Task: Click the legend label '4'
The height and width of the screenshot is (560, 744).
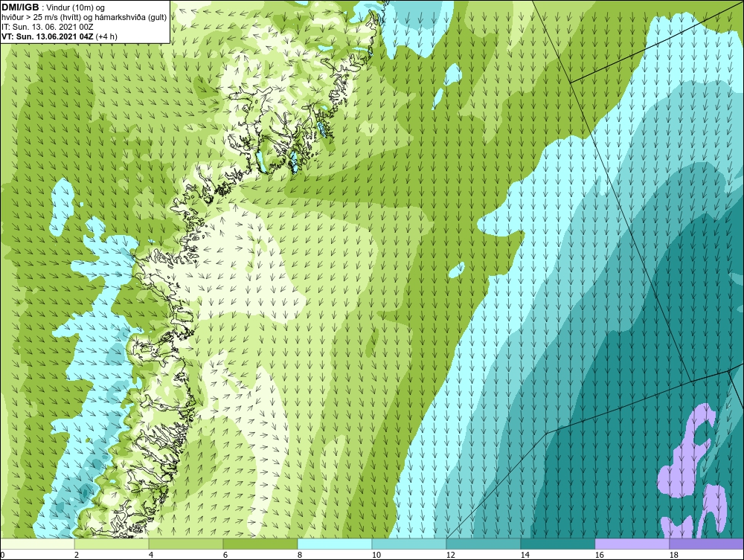Action: coord(151,555)
